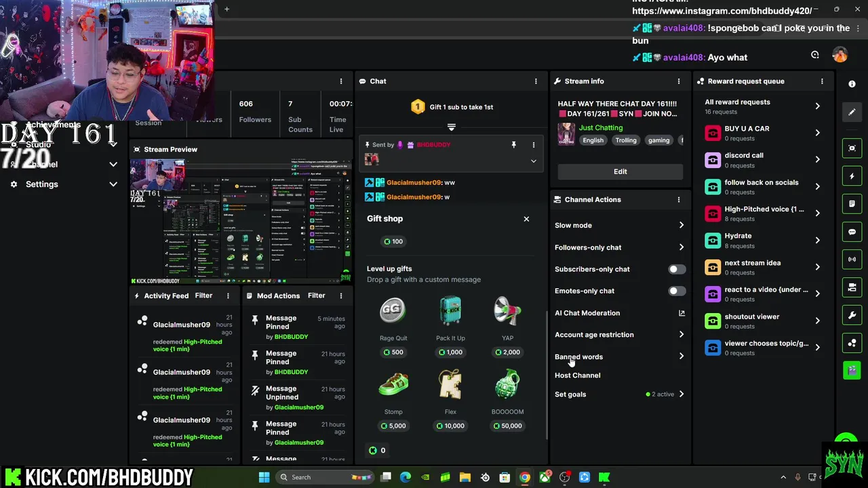Screen dimensions: 868x488
Task: Click the English stream tag
Action: tap(593, 140)
